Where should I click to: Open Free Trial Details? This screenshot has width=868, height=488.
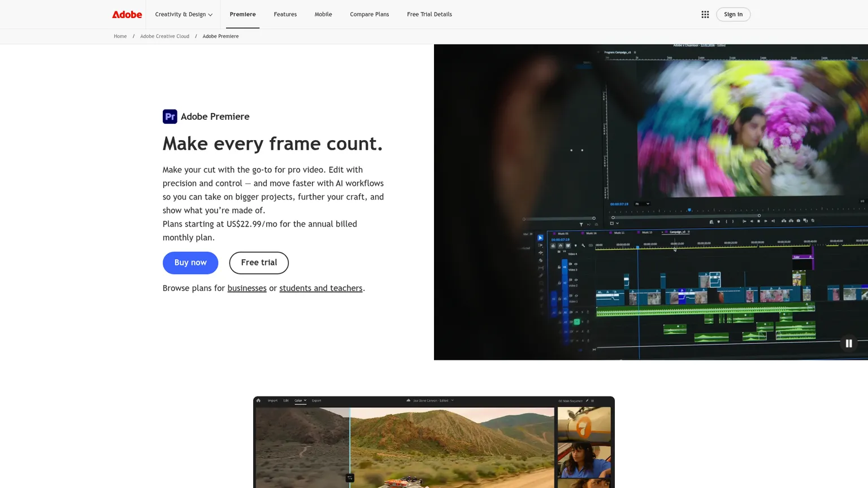tap(429, 15)
